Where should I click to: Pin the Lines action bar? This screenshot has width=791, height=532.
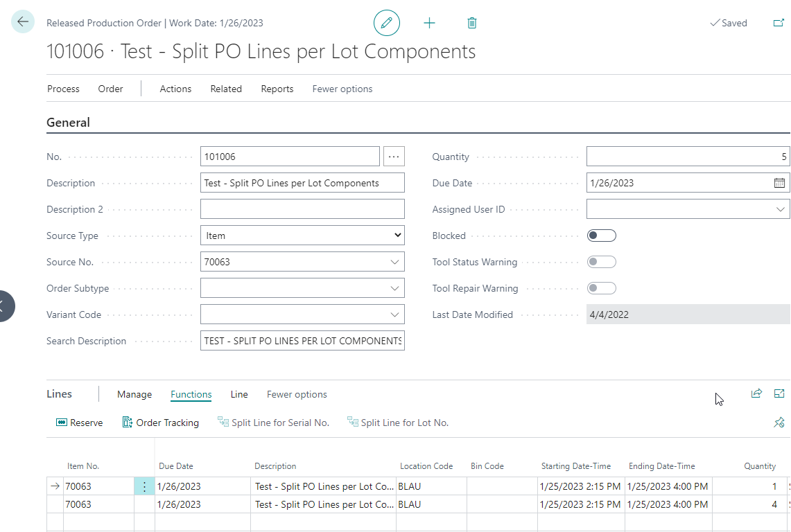pos(779,423)
